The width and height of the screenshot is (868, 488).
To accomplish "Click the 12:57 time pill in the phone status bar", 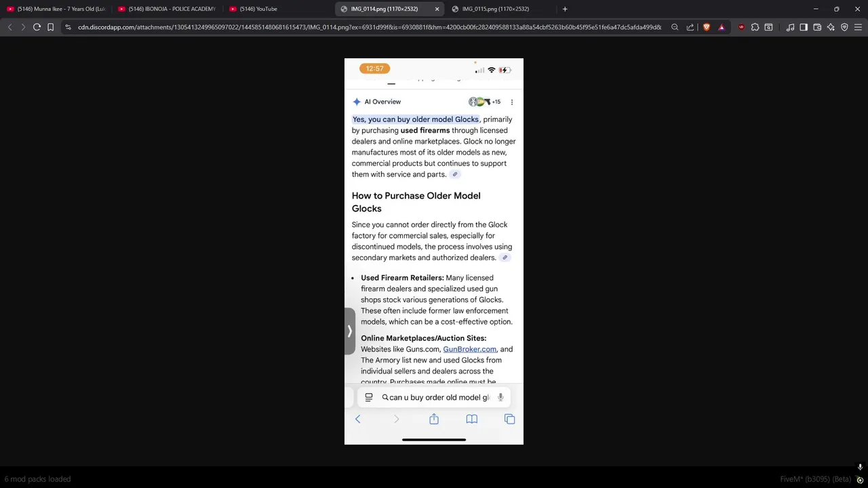I will click(374, 68).
